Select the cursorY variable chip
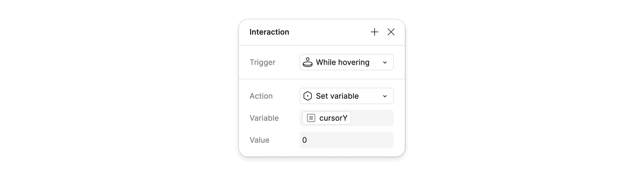 coord(326,118)
